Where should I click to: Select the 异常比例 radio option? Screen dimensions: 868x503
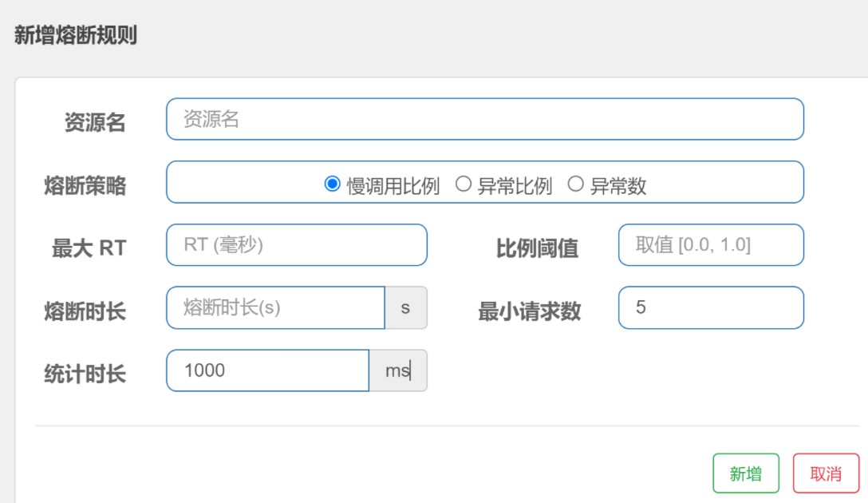463,184
